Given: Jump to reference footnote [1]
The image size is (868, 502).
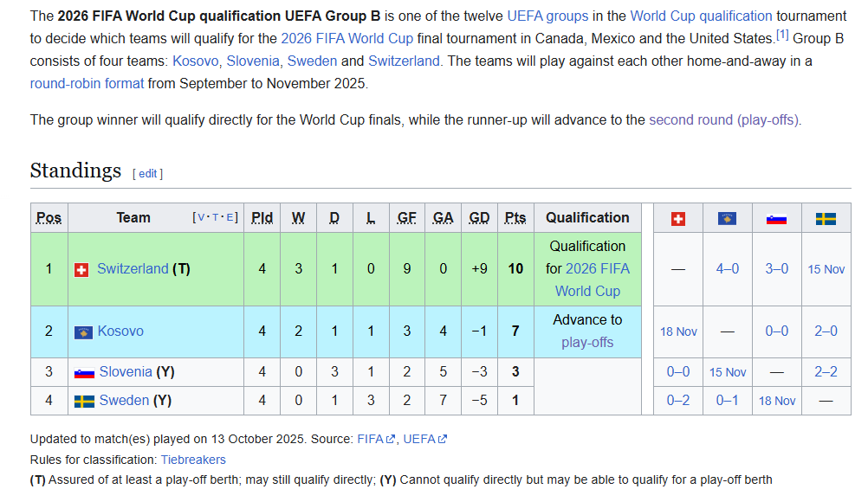Looking at the screenshot, I should pos(782,35).
